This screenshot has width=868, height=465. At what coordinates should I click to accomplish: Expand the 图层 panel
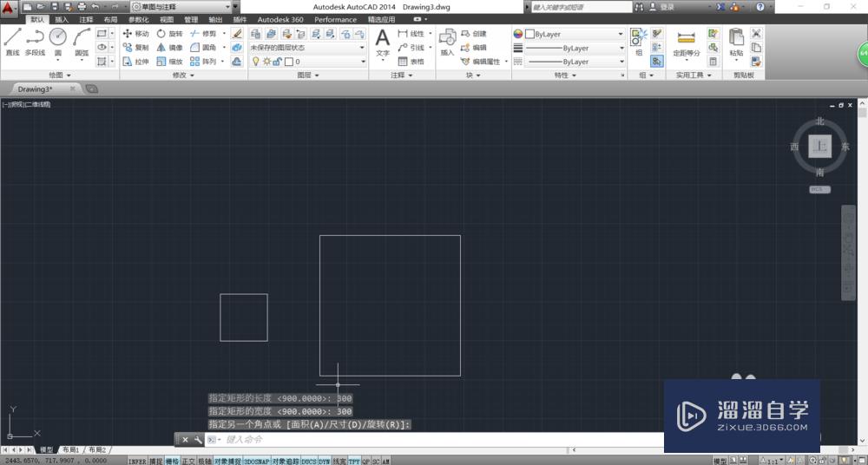click(308, 75)
